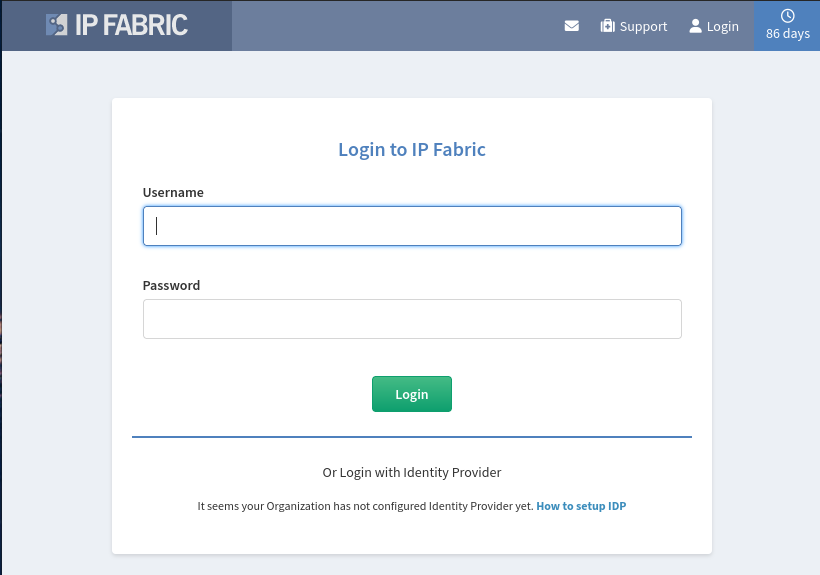The image size is (820, 575).
Task: Open the Support menu text in header
Action: pyautogui.click(x=643, y=27)
